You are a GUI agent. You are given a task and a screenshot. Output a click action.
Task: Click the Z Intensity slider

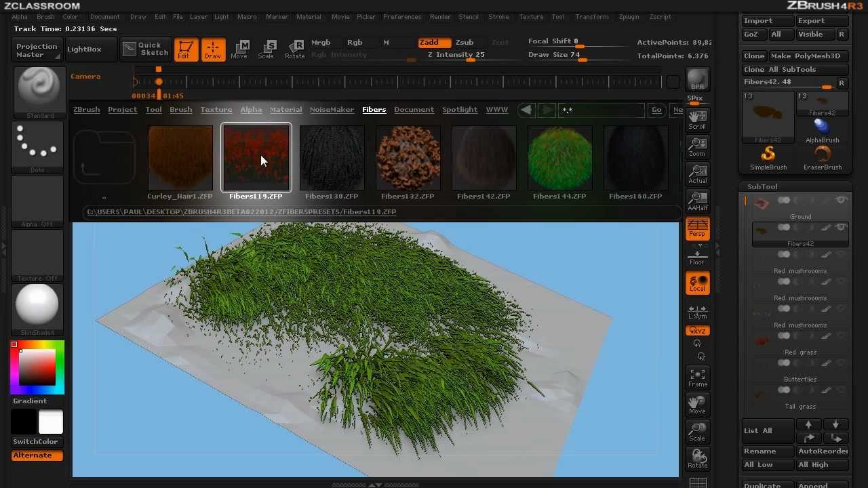[x=469, y=56]
